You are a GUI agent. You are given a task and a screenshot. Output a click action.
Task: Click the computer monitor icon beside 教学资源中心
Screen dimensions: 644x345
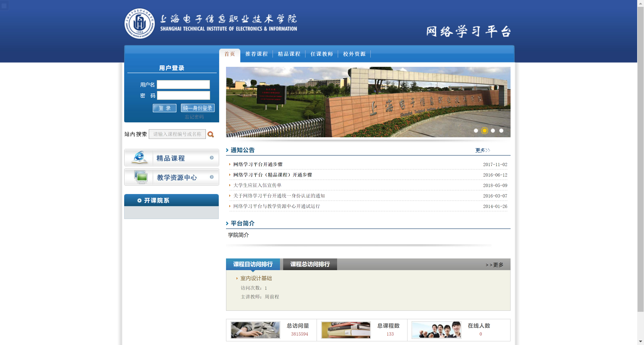(141, 177)
